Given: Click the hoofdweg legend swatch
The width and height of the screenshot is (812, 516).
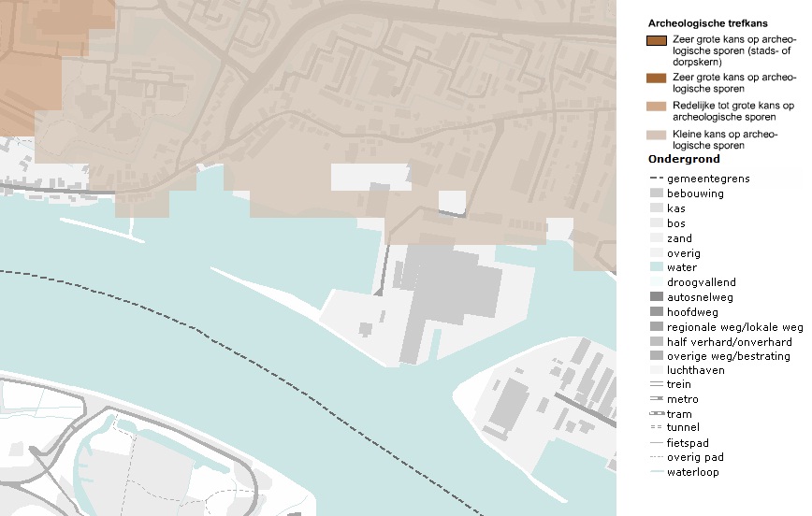Looking at the screenshot, I should click(656, 312).
